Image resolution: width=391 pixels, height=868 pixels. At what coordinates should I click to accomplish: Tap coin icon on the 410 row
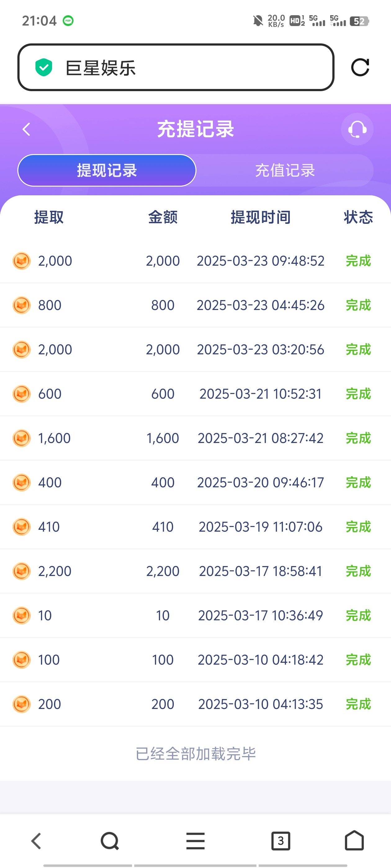22,527
